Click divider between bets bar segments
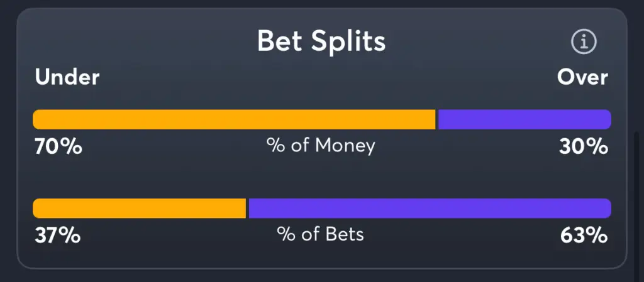The height and width of the screenshot is (282, 644). 247,209
